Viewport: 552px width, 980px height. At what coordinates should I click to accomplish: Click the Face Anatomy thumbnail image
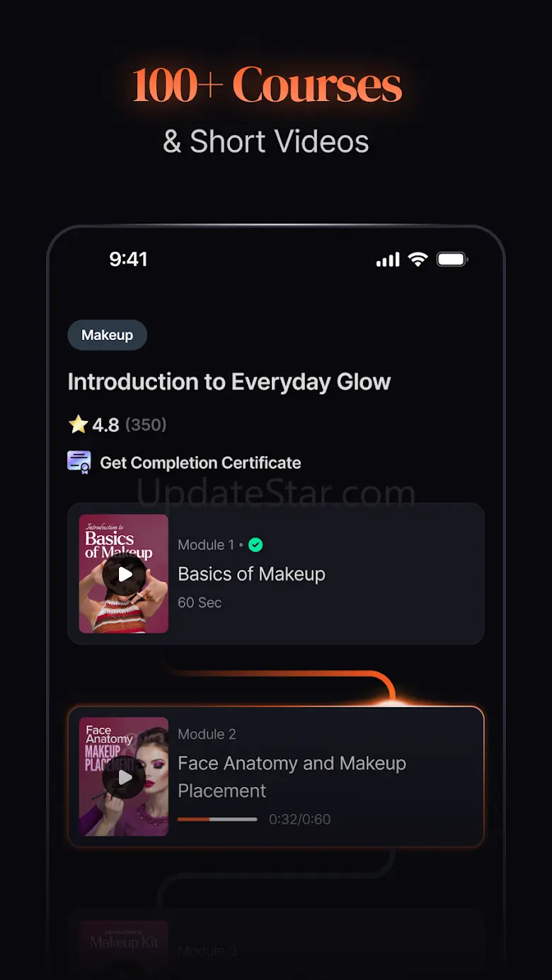(x=124, y=776)
